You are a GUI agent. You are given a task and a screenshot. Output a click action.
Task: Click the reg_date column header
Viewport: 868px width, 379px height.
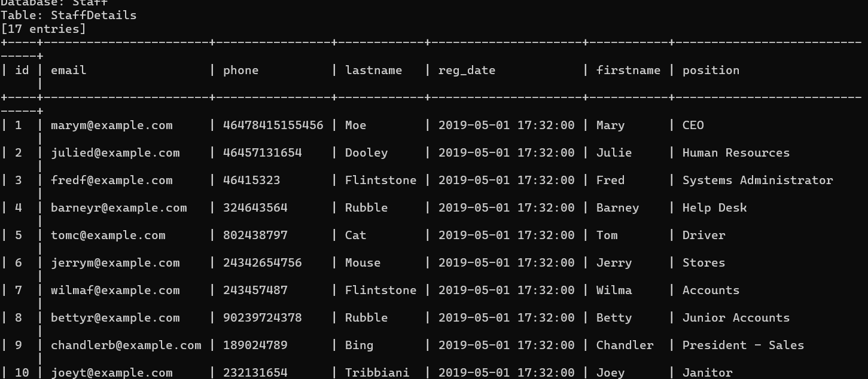coord(467,71)
